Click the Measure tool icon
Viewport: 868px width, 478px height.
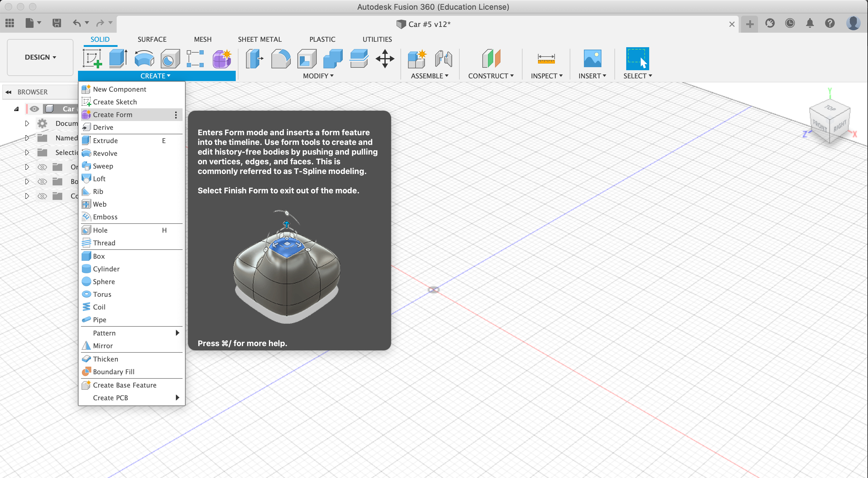point(546,59)
